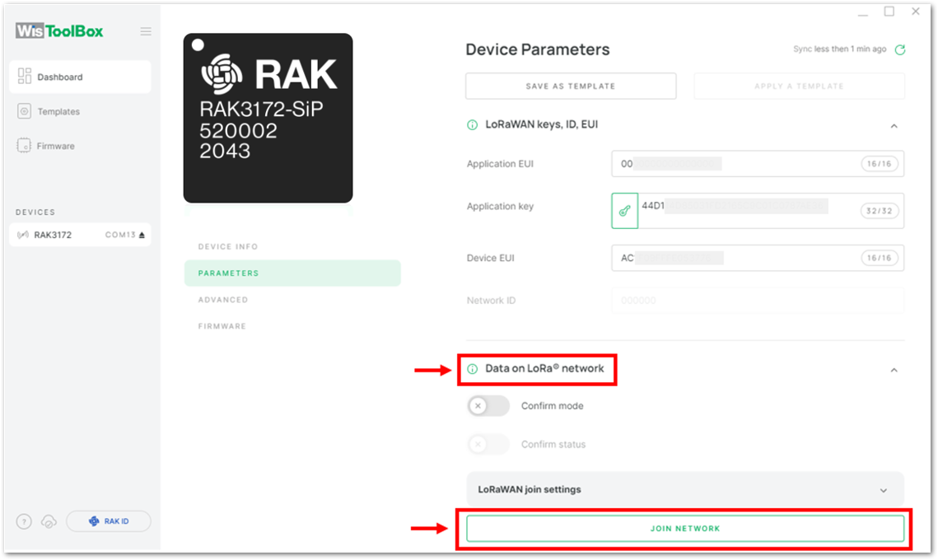
Task: Maximize the WisToolBox window
Action: 889,12
